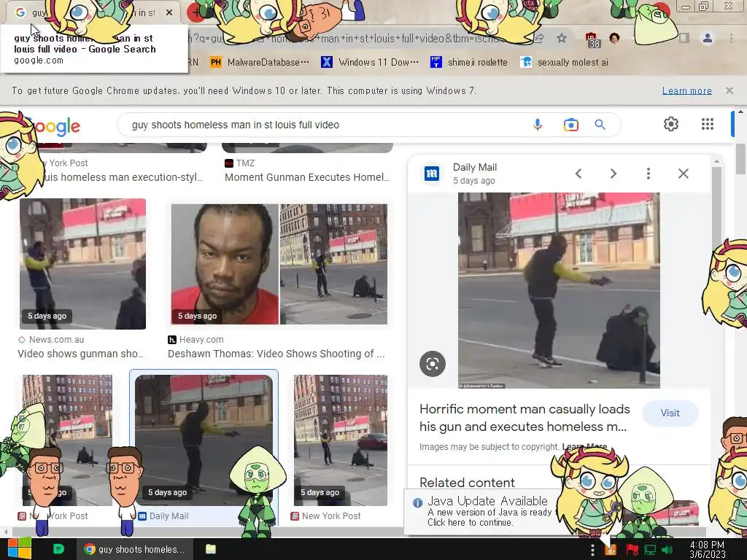Go to next image in preview panel

pyautogui.click(x=613, y=174)
